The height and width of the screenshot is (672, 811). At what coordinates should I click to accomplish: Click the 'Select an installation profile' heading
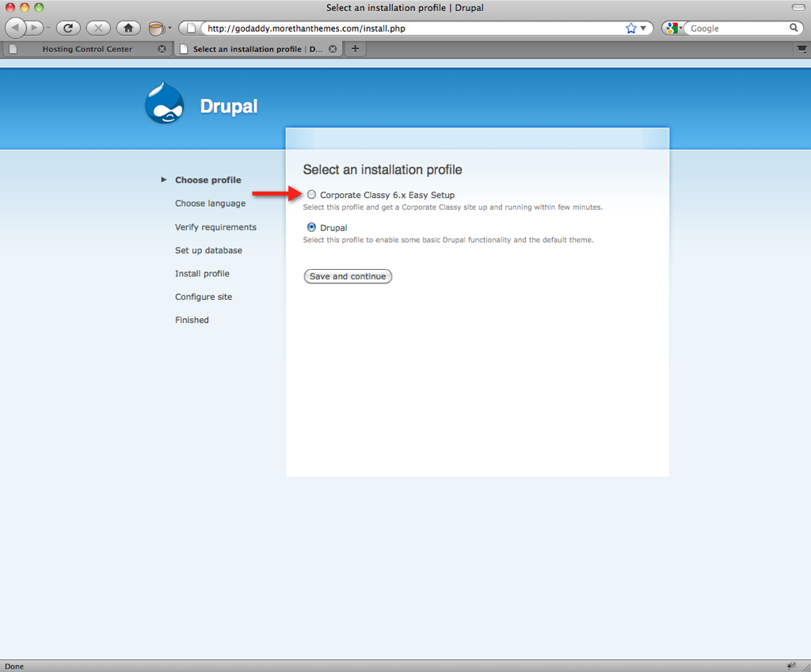coord(383,169)
